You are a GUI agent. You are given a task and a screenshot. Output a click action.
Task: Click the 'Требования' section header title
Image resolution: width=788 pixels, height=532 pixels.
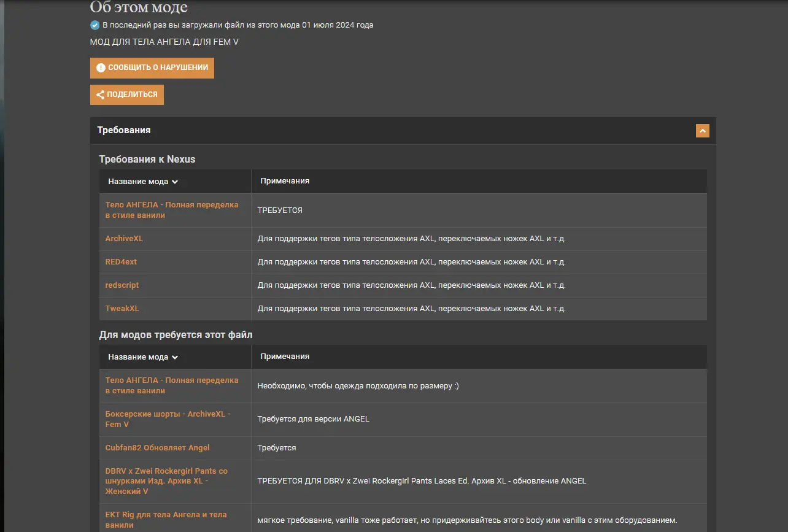[x=124, y=130]
